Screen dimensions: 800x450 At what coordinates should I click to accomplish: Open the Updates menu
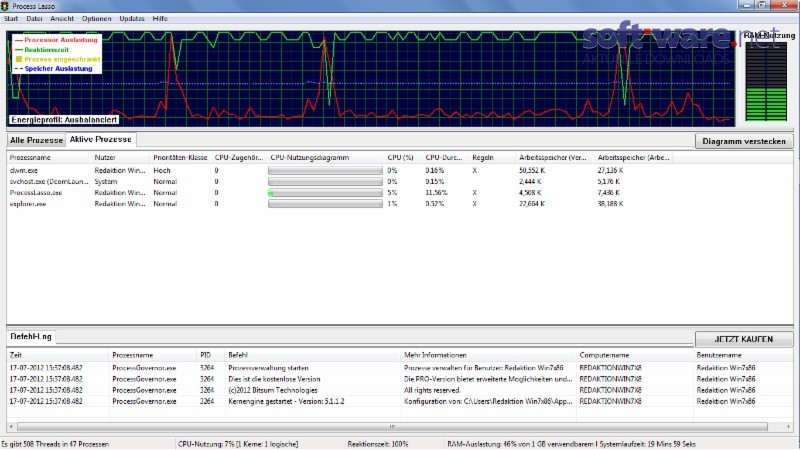pos(132,18)
